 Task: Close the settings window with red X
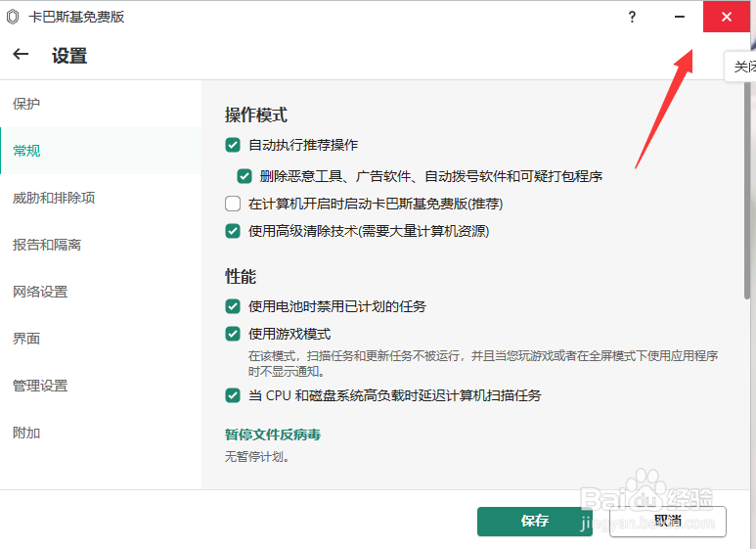(x=727, y=17)
